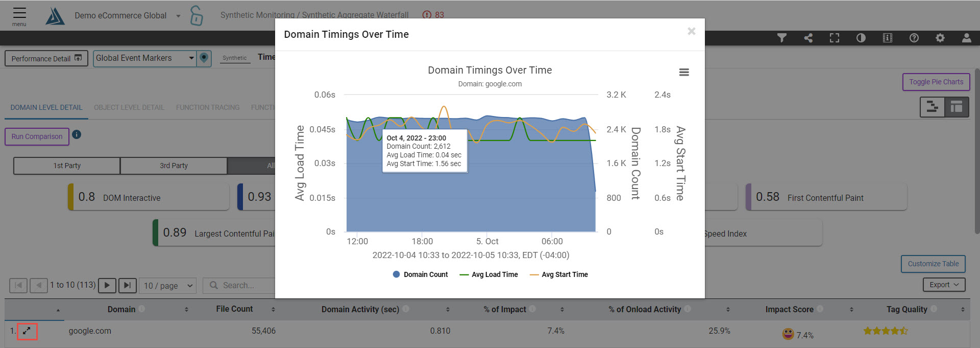The width and height of the screenshot is (980, 348).
Task: Click the filter funnel icon
Action: click(781, 38)
